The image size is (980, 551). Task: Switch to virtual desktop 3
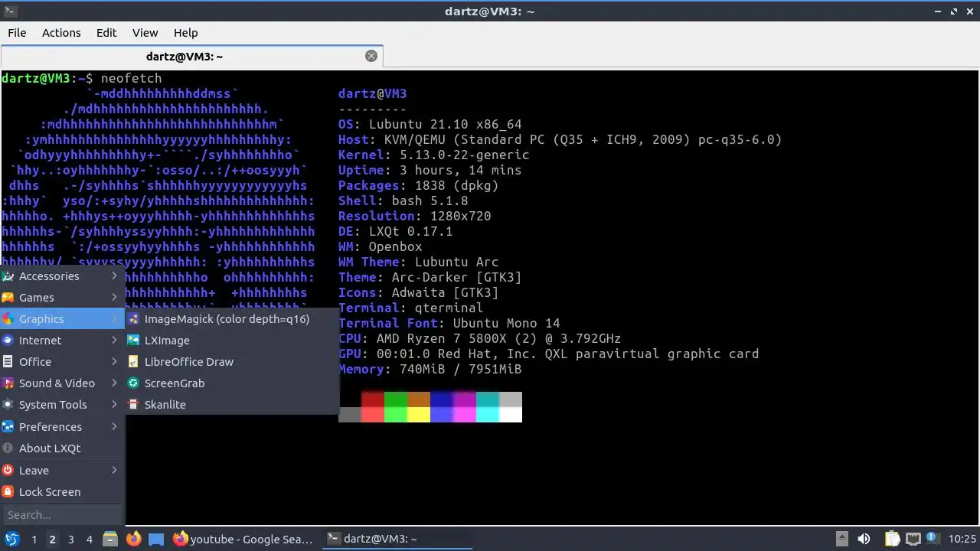[70, 540]
